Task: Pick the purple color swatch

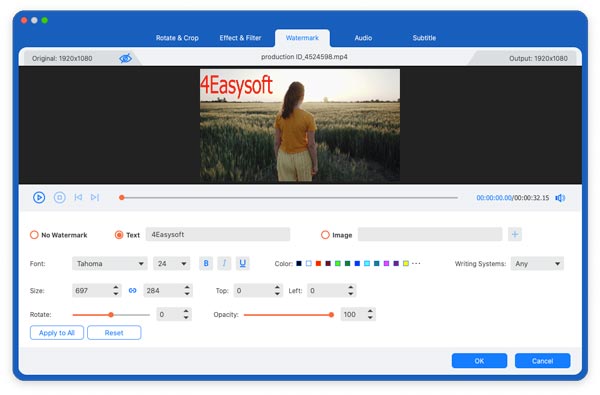Action: tap(396, 263)
